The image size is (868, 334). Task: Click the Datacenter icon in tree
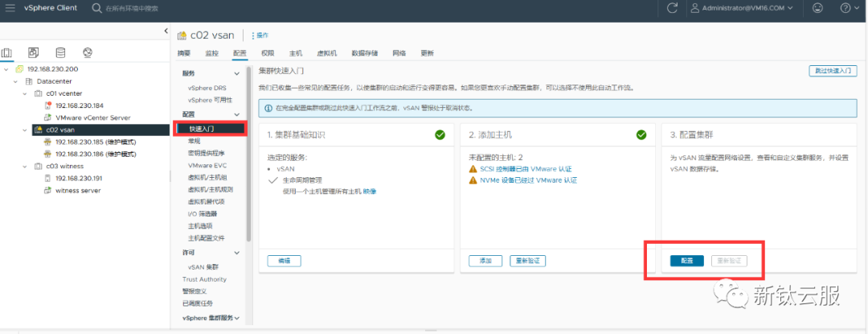coord(30,81)
